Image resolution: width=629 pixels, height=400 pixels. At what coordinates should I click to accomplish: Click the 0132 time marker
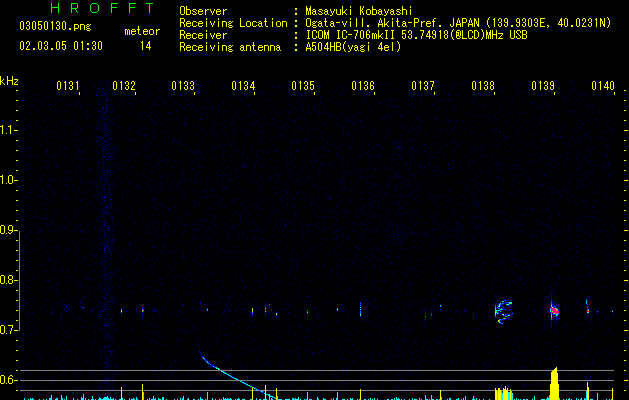click(124, 86)
